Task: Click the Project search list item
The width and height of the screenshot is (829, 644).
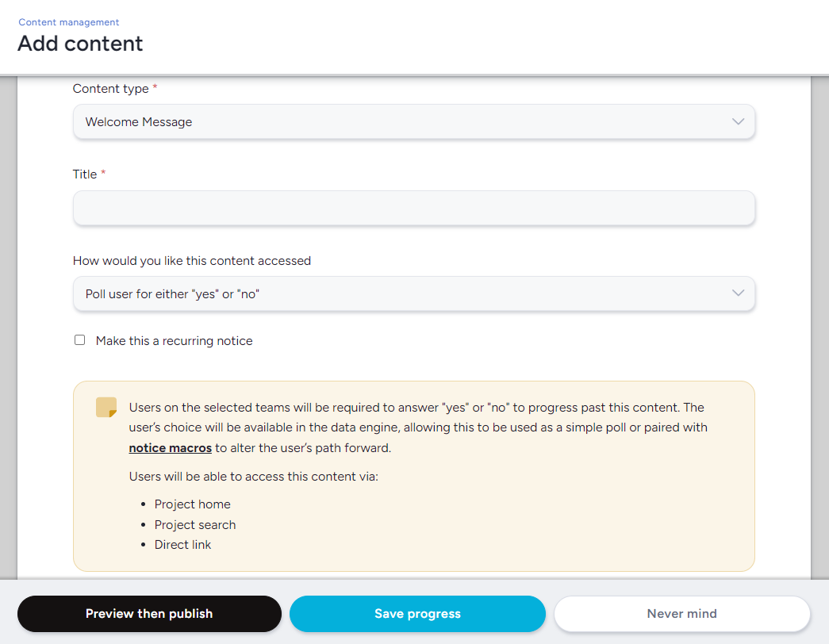Action: pyautogui.click(x=195, y=525)
